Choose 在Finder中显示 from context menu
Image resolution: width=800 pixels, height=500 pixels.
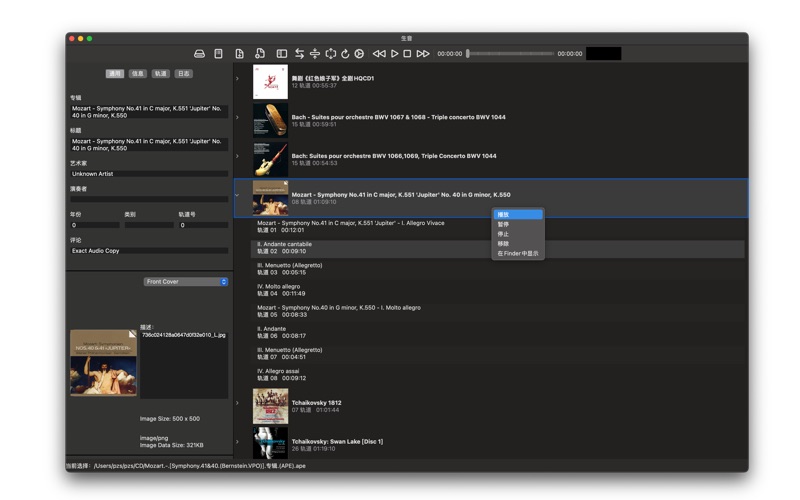tap(517, 254)
